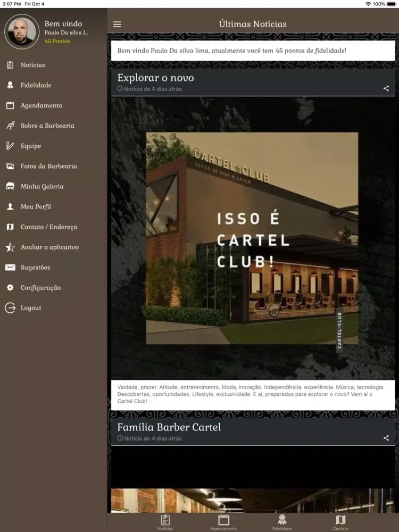Tap the Família Barber Cartel headline
This screenshot has width=399, height=532.
[x=169, y=427]
